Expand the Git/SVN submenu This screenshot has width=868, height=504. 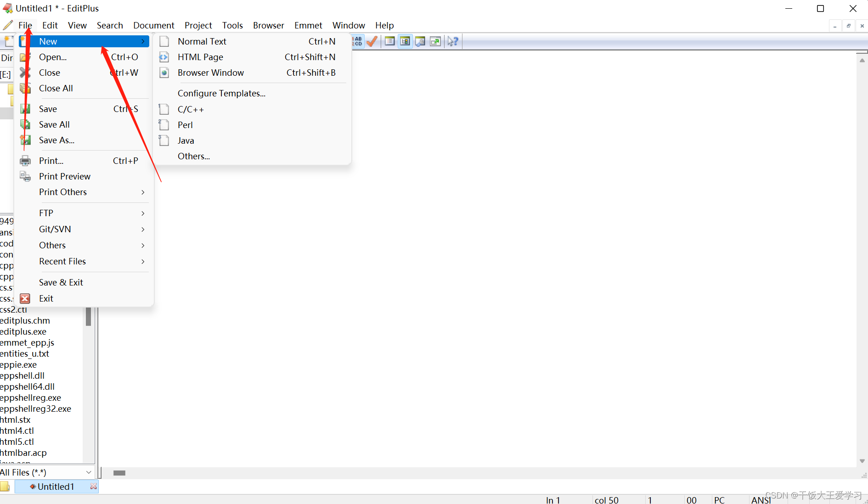[143, 229]
